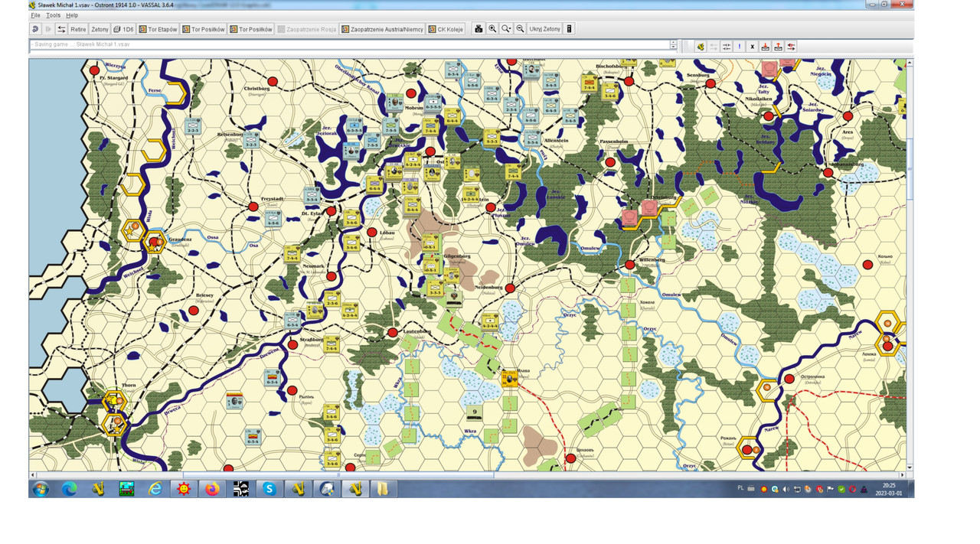Viewport: 980px width, 544px height.
Task: Open the File menu
Action: pos(36,15)
